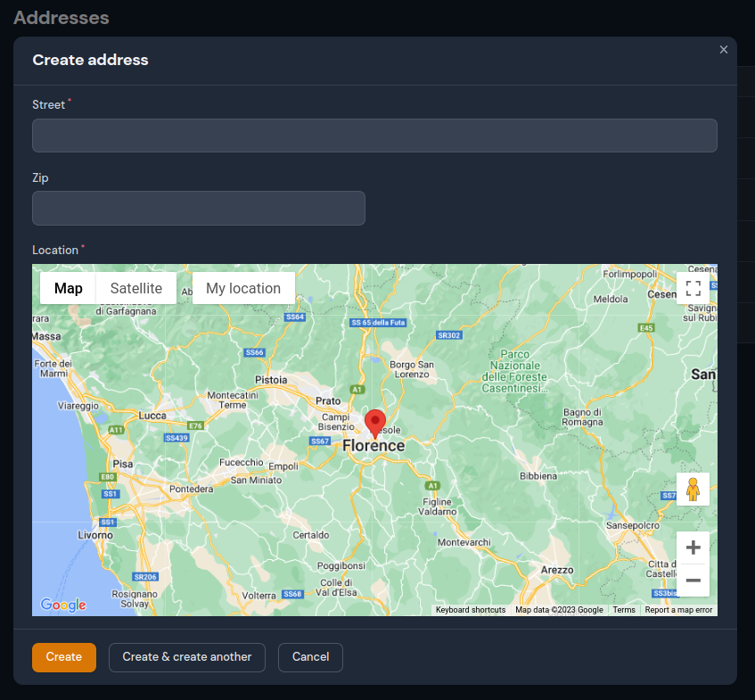755x700 pixels.
Task: Close the Create address dialog
Action: click(723, 49)
